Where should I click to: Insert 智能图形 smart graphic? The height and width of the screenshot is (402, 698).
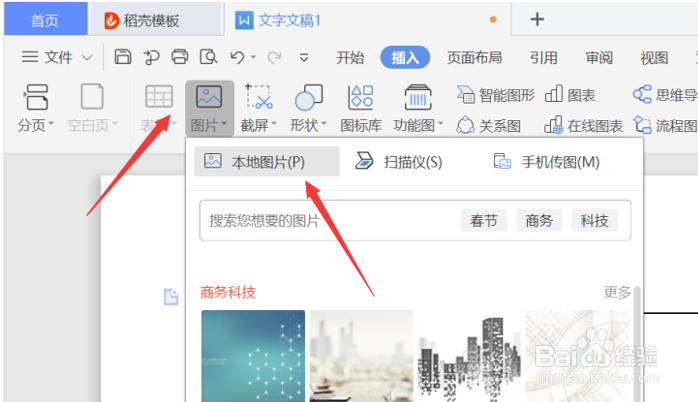point(495,95)
